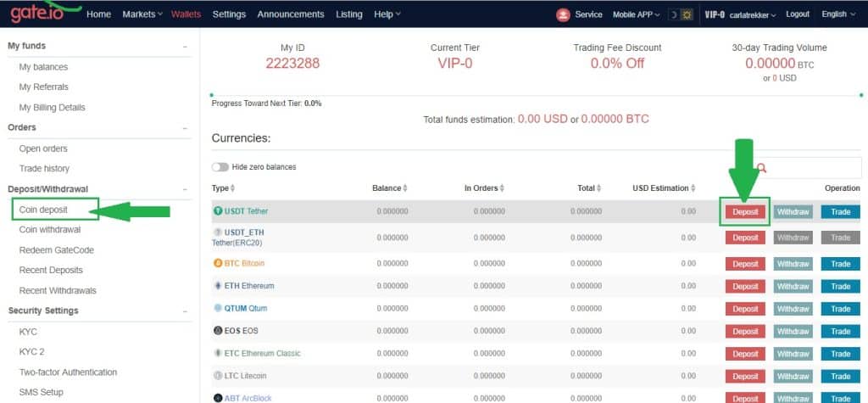Toggle Hide zero balances switch

[x=220, y=167]
